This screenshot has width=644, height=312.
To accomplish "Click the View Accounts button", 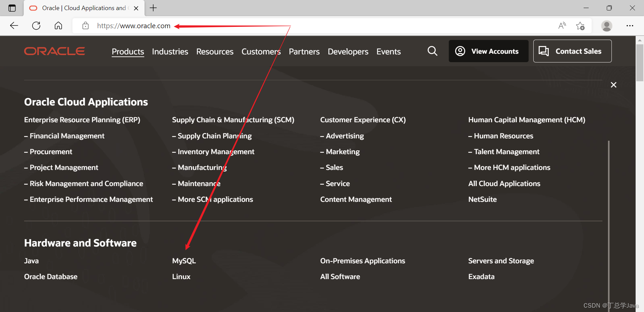I will tap(488, 51).
